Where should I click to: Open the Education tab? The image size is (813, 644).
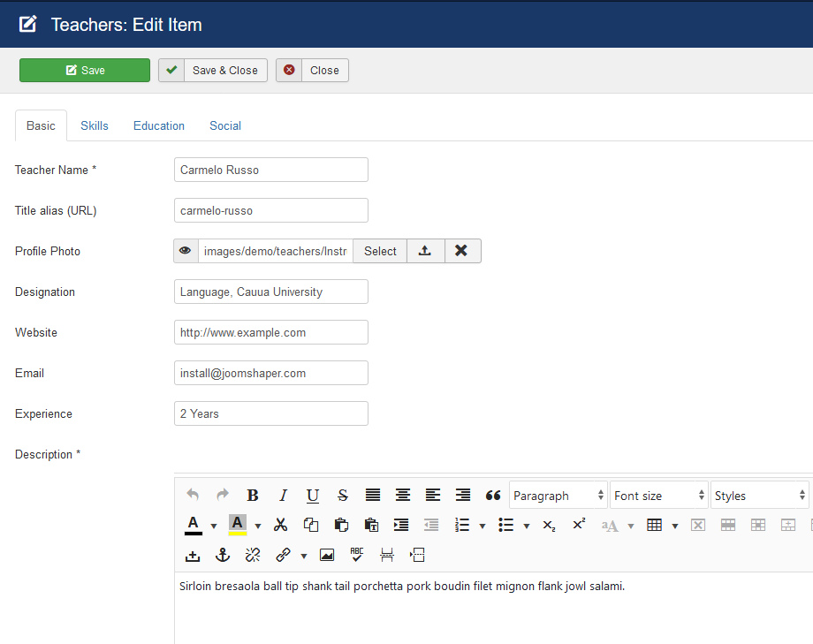(x=159, y=125)
